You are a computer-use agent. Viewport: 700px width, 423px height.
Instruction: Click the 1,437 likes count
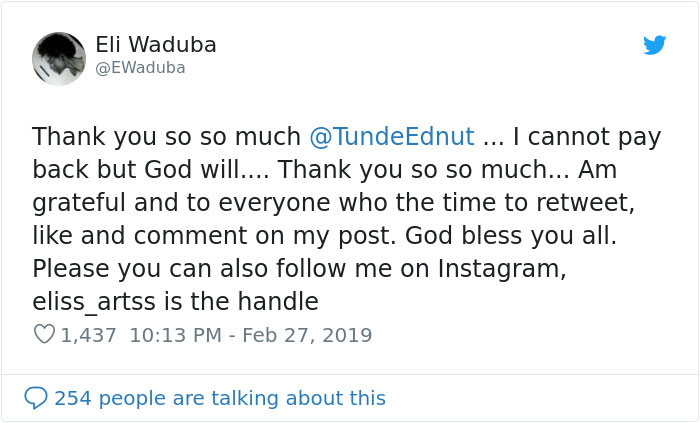pyautogui.click(x=89, y=335)
